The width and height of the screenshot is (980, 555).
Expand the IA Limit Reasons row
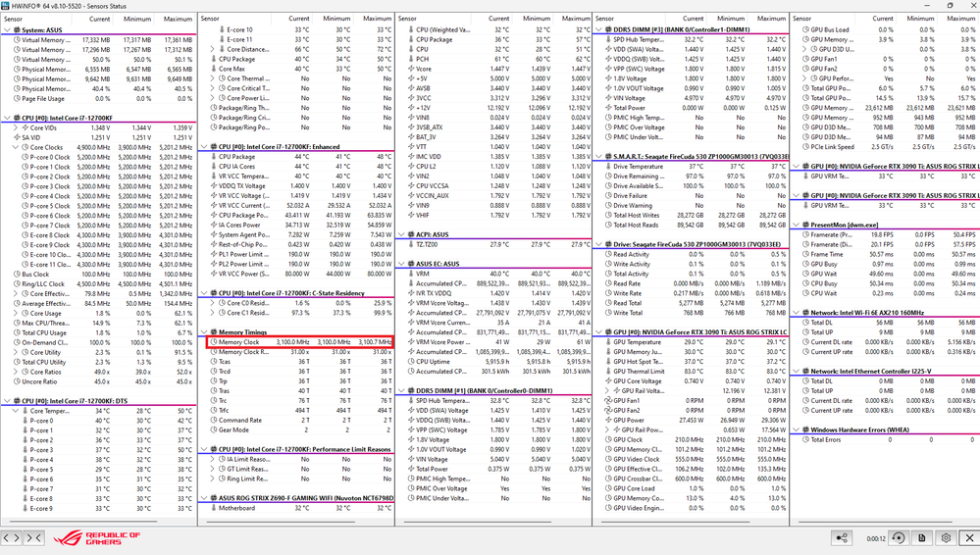point(213,459)
